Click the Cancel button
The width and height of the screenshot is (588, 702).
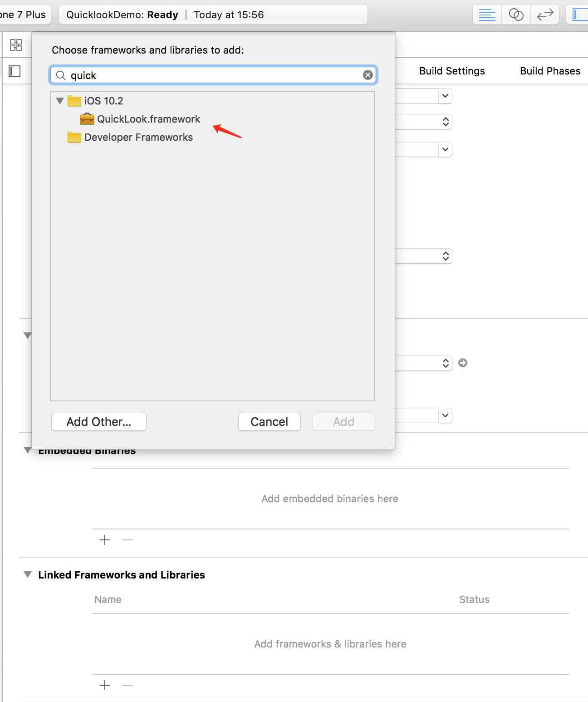point(269,421)
